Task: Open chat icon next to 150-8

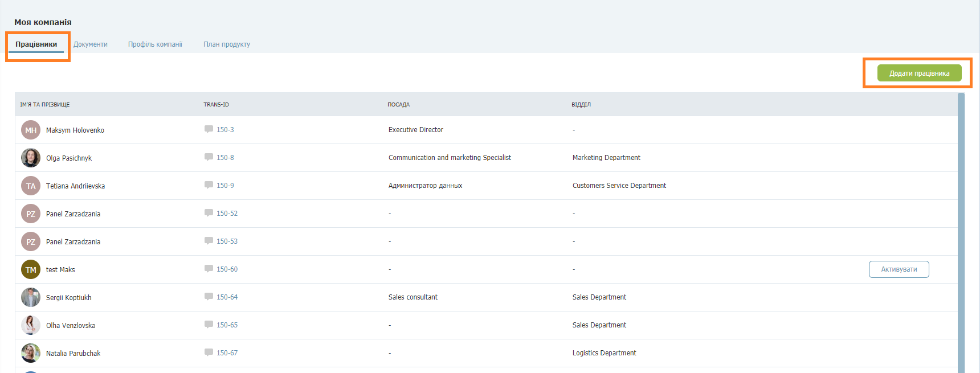Action: (x=209, y=157)
